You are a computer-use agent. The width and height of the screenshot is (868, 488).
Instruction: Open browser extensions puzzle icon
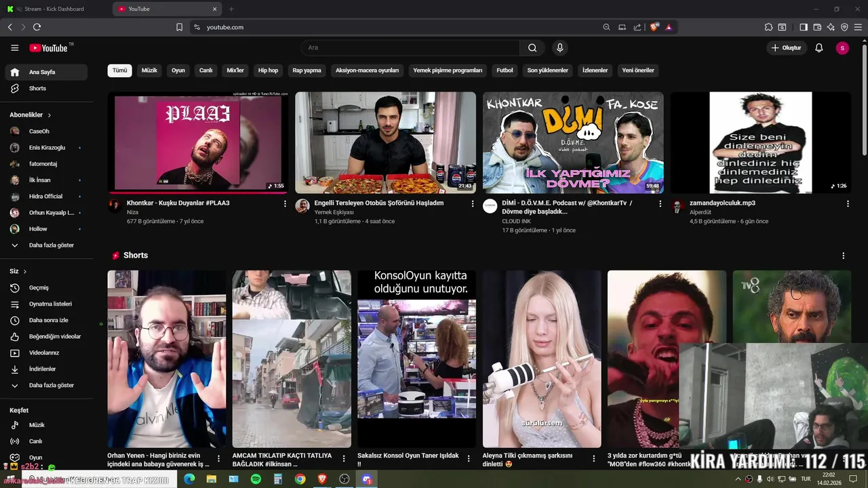[768, 27]
